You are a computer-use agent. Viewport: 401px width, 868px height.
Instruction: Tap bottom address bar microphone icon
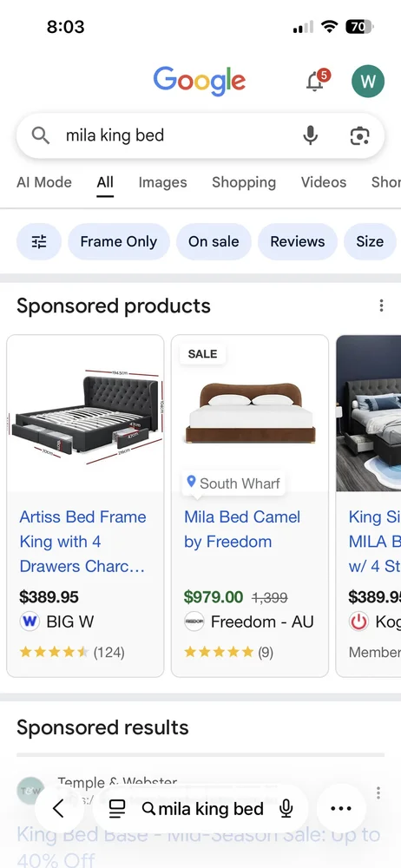(286, 809)
